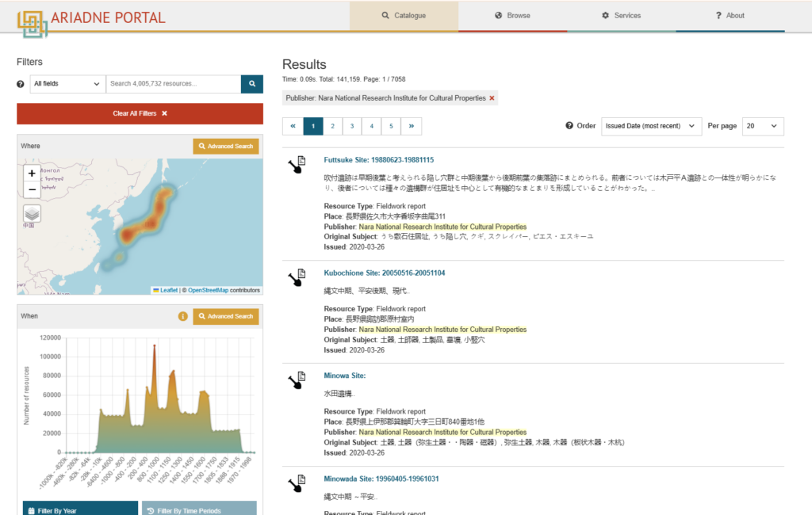Focus the Search resources input field
Viewport: 812px width, 515px height.
(174, 84)
